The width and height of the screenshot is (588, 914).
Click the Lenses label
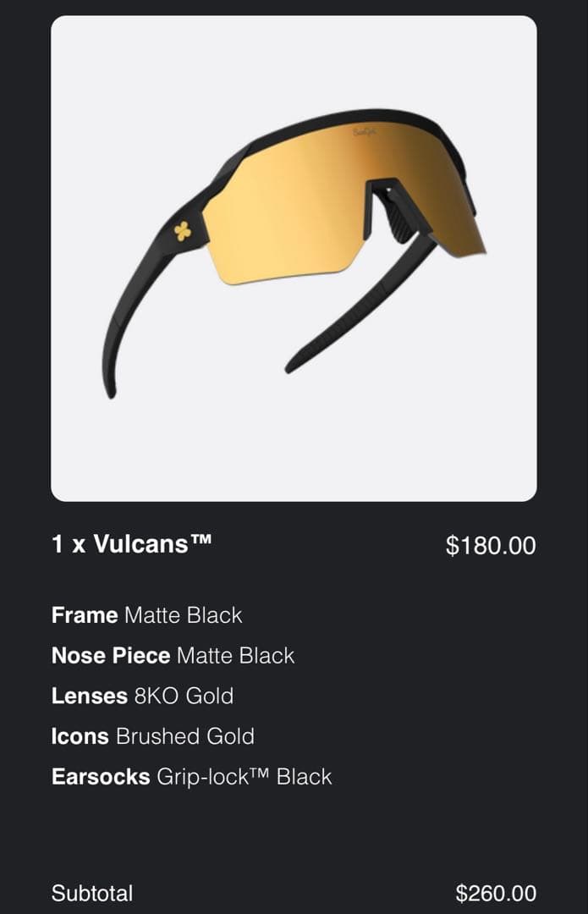coord(90,696)
